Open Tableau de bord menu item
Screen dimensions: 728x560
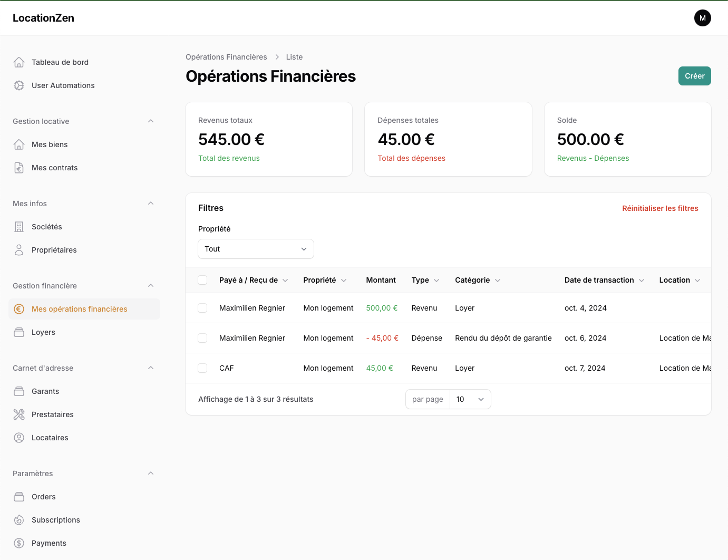pyautogui.click(x=84, y=62)
